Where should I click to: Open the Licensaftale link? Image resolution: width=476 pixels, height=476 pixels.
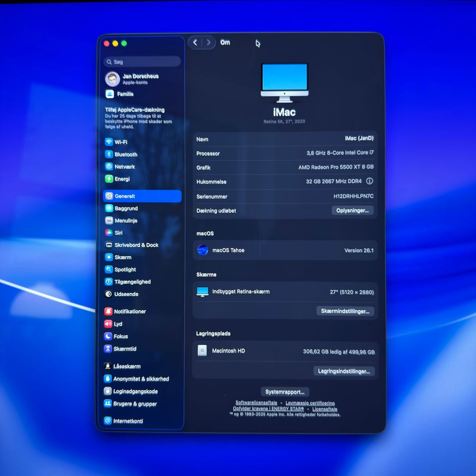coord(324,409)
